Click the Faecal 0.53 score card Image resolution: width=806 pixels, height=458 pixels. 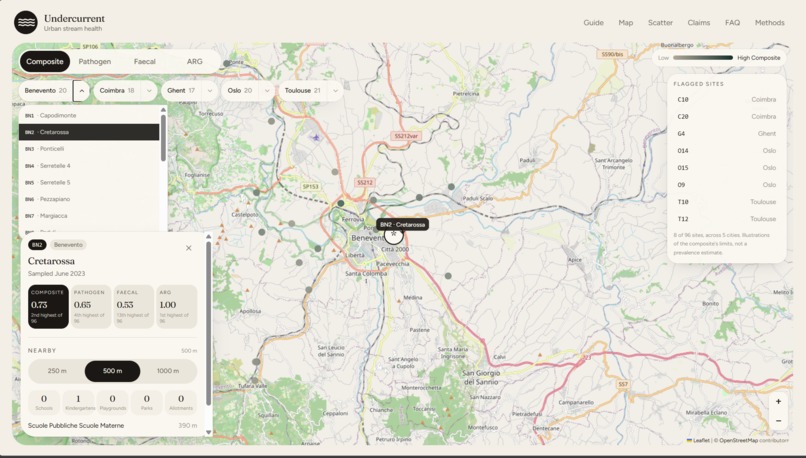pyautogui.click(x=134, y=306)
